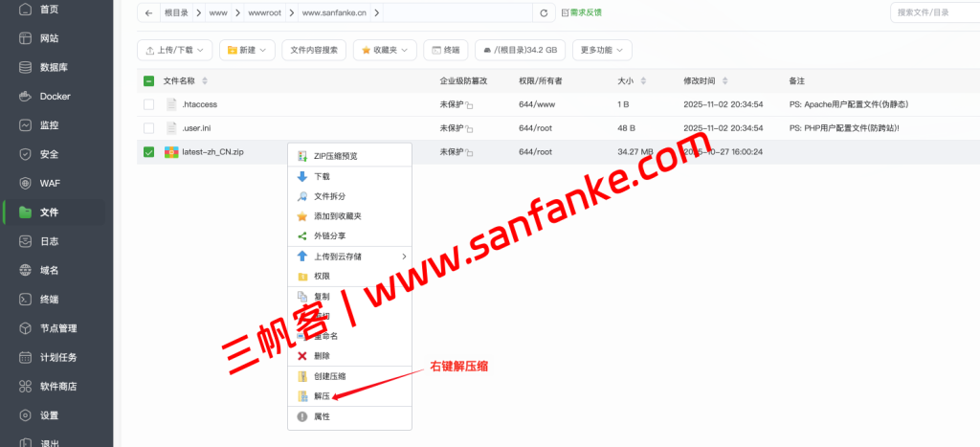Choose 属性 properties from context menu

click(349, 416)
